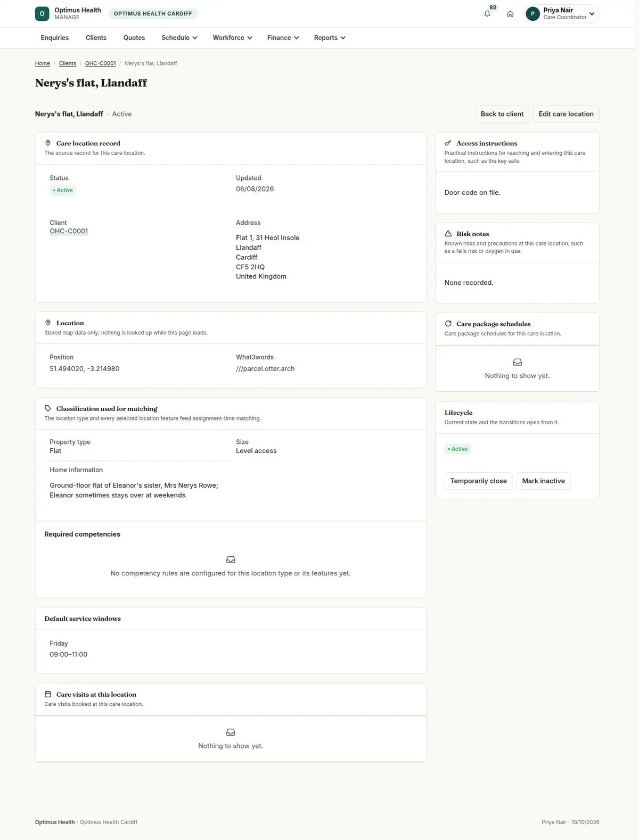The image size is (639, 840).
Task: Open the Finance dropdown menu
Action: click(x=283, y=38)
